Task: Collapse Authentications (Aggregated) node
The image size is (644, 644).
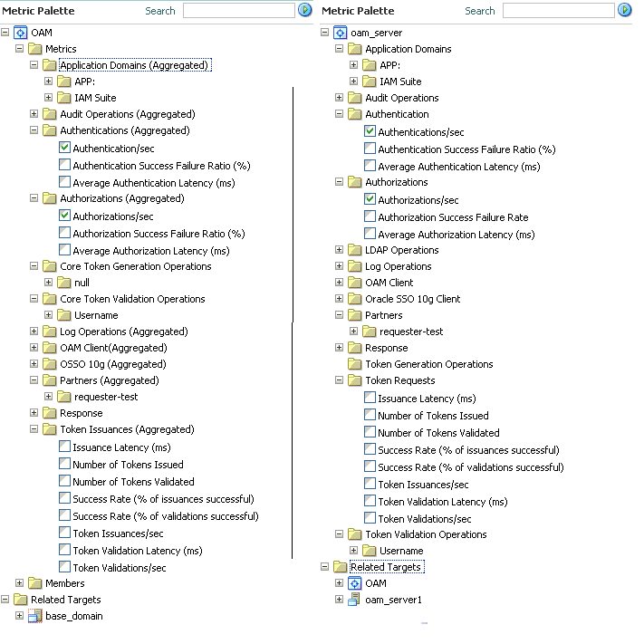Action: click(x=34, y=130)
